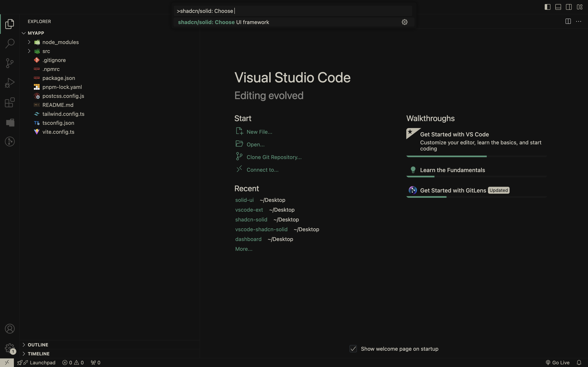Expand the OUTLINE section
The image size is (588, 367).
pyautogui.click(x=38, y=345)
